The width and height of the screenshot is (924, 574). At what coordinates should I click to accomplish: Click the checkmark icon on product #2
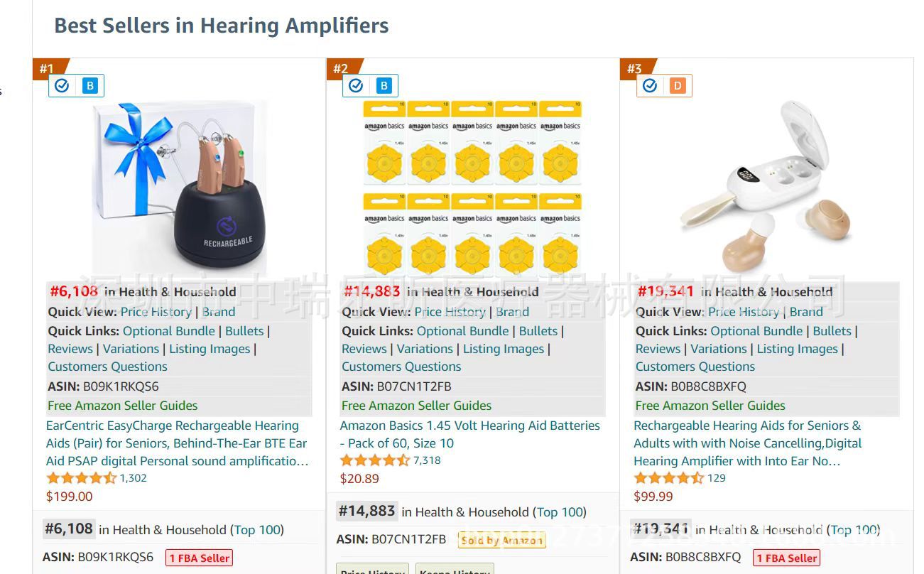356,86
